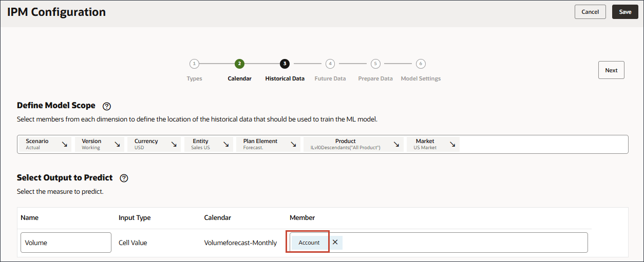Viewport: 644px width, 262px height.
Task: Click the Volumeforecast-Monthly calendar cell
Action: coord(240,243)
